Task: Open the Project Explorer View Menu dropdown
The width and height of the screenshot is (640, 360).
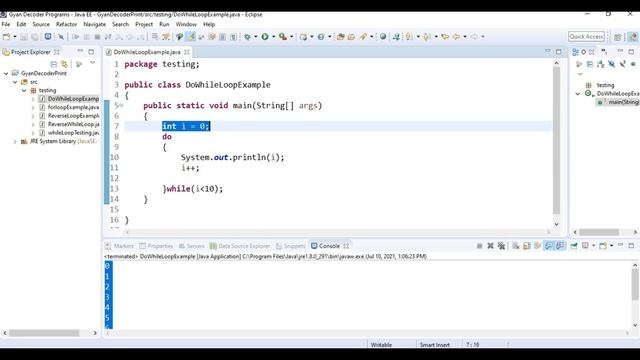Action: 93,63
